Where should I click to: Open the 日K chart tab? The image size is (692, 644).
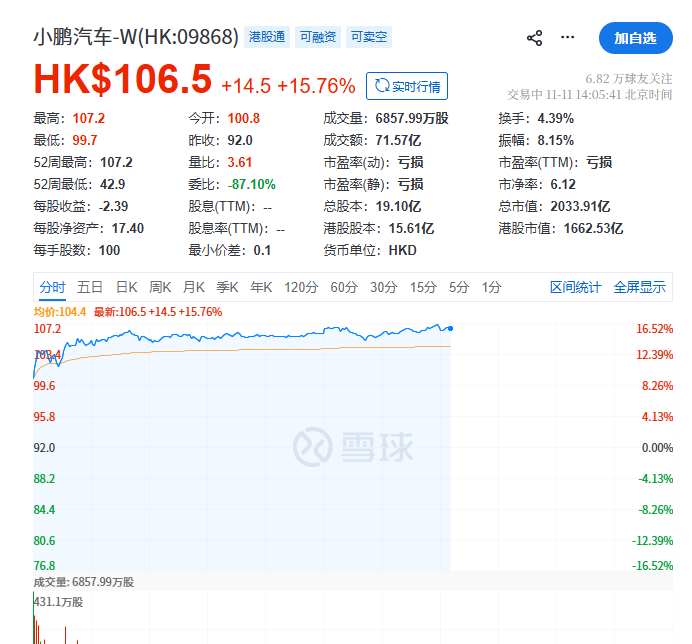[127, 287]
